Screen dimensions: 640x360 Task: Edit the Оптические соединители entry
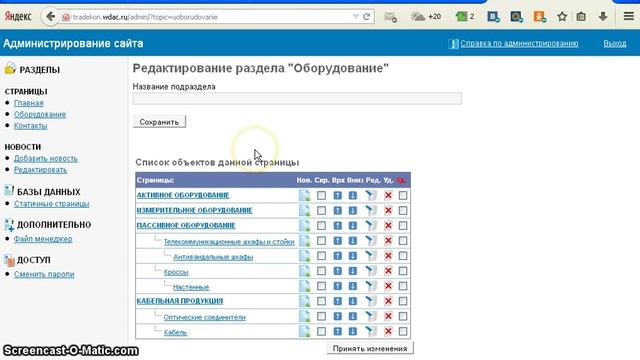coord(371,316)
